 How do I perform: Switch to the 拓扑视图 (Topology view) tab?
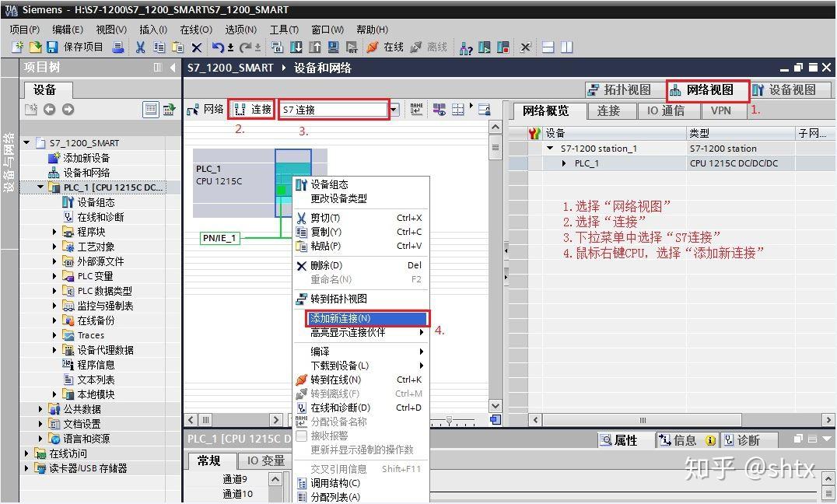pos(621,89)
